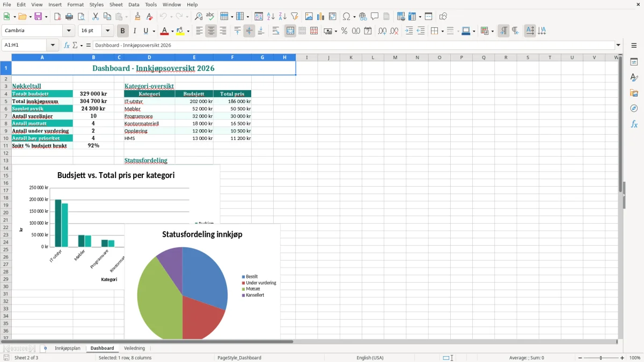Open the Font Size dropdown arrow
This screenshot has height=362, width=644.
coord(107,31)
